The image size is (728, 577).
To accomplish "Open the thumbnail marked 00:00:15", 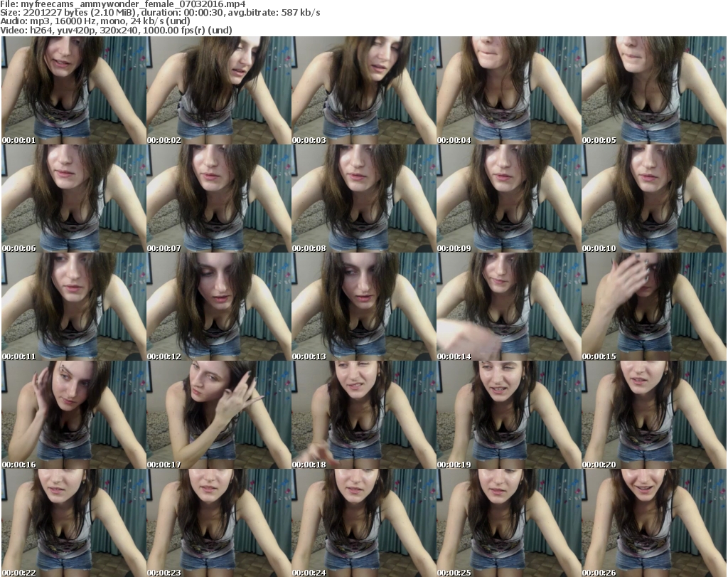I will (x=654, y=307).
